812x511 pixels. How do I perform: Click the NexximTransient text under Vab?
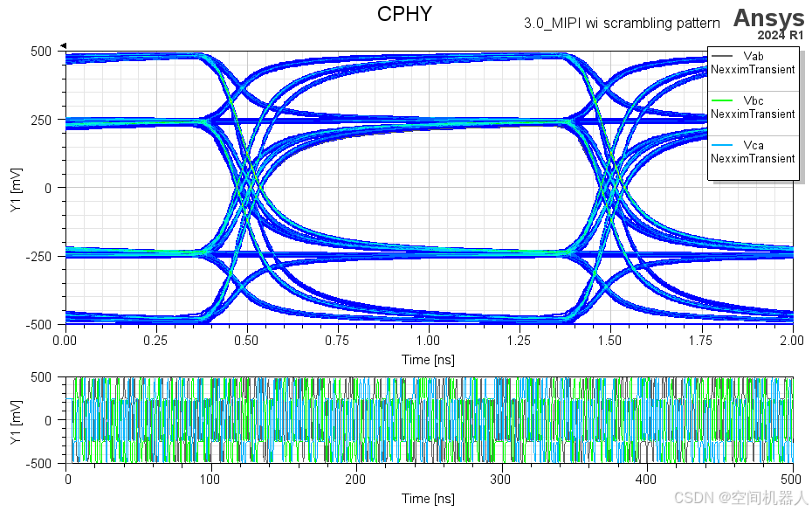(753, 70)
